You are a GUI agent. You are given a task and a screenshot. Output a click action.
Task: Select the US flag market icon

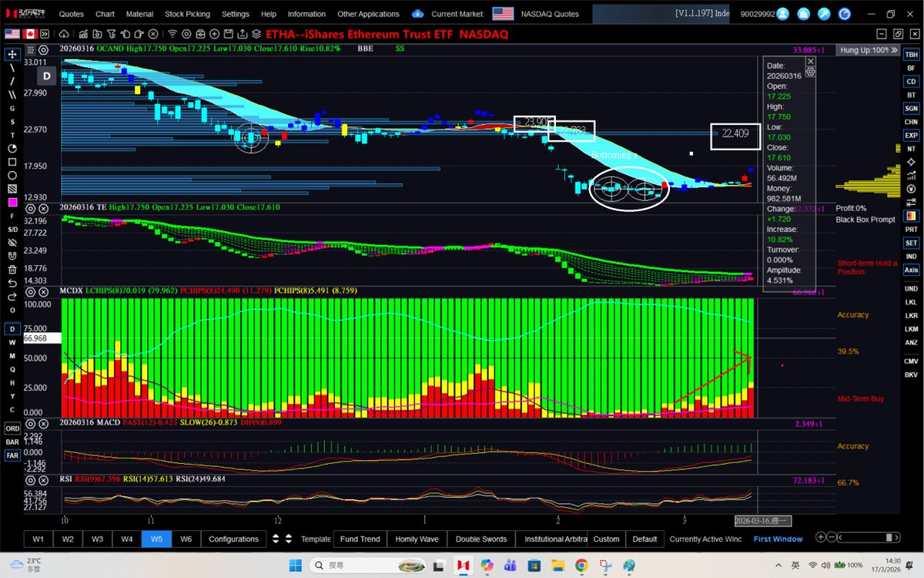pos(12,34)
